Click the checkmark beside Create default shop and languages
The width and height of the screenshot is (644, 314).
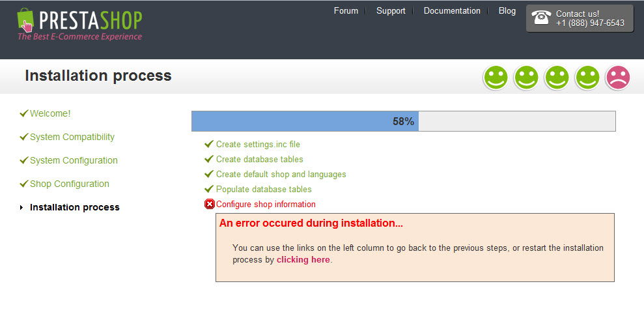point(209,174)
